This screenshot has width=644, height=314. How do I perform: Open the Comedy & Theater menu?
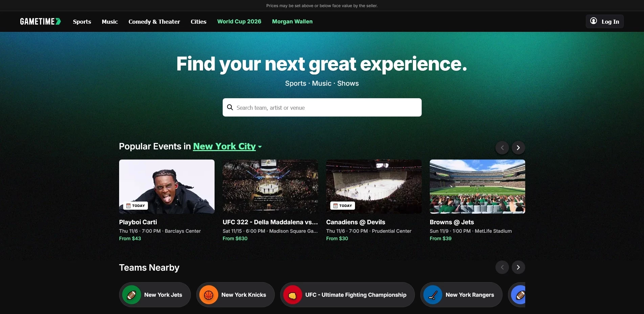point(154,22)
